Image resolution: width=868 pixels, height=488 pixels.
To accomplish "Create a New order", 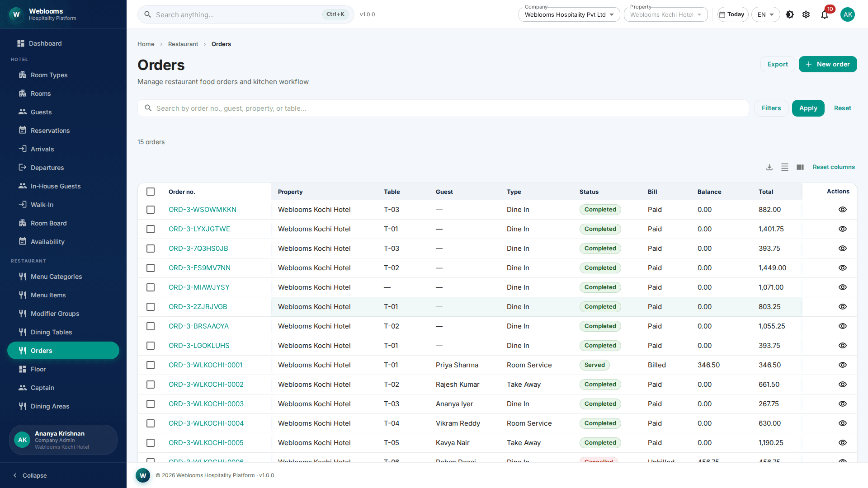I will tap(828, 64).
